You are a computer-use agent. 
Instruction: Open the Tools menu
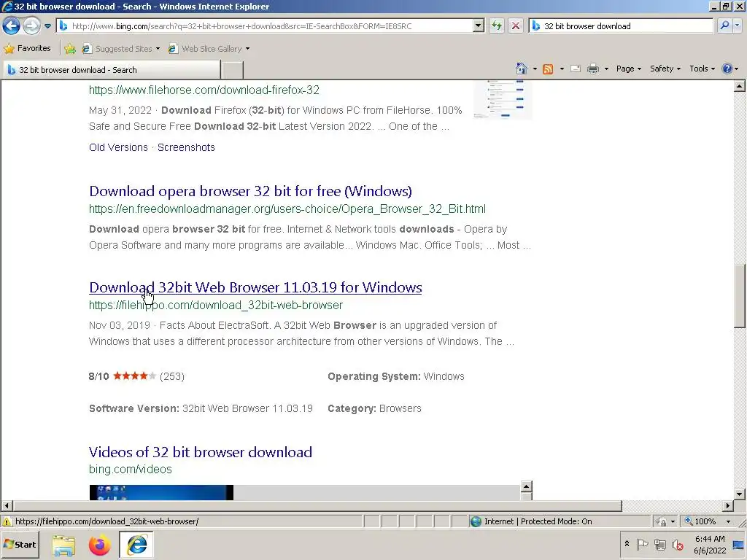tap(702, 69)
